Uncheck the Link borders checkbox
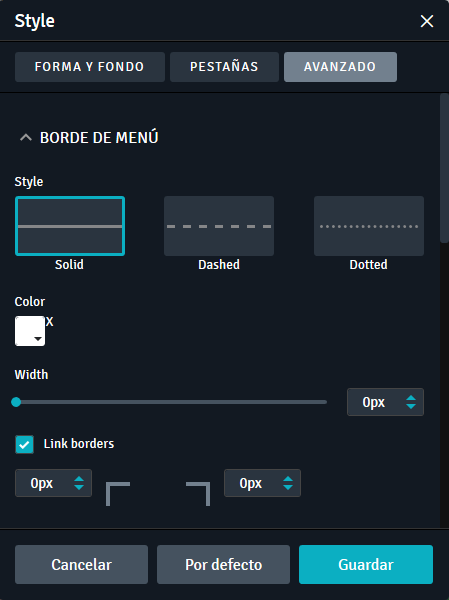Screen dimensions: 449x600 (x=24, y=444)
